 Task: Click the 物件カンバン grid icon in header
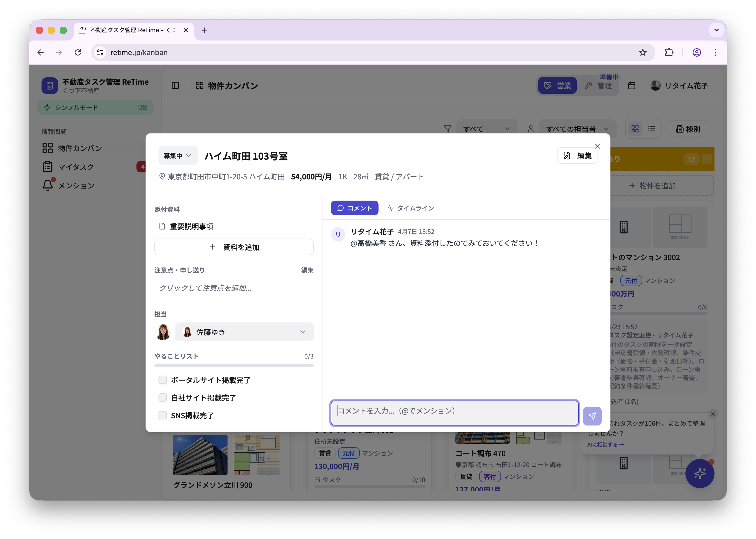pos(200,86)
